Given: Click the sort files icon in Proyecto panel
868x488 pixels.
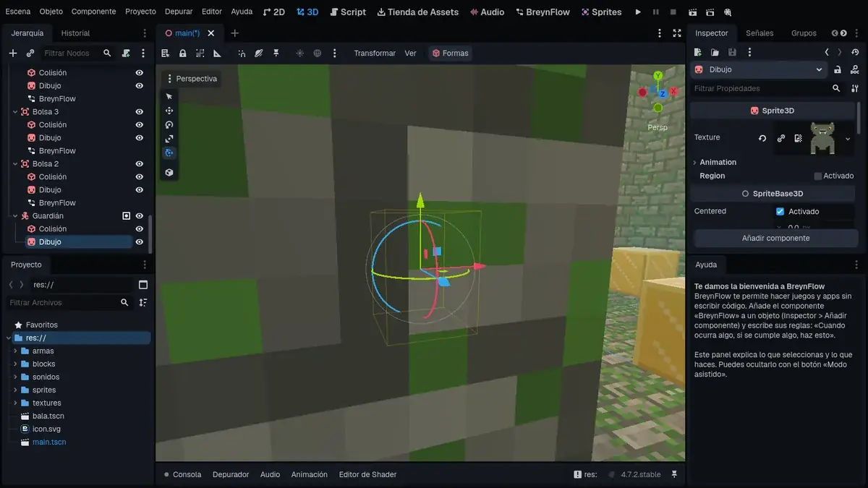Looking at the screenshot, I should coord(143,303).
